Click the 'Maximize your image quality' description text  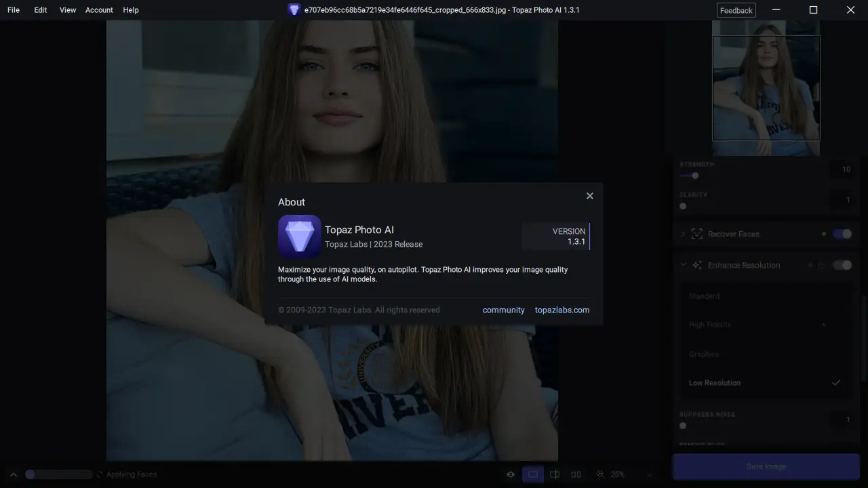tap(423, 274)
